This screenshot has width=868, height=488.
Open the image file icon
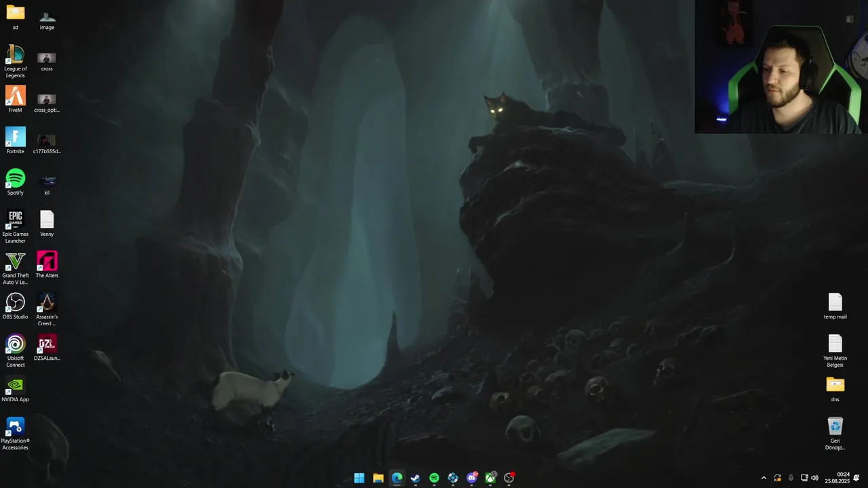coord(47,17)
